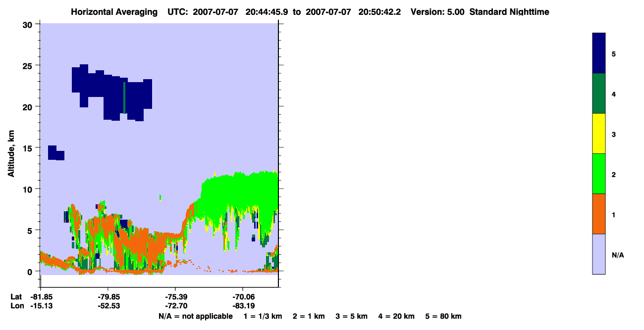Click the '2 = 1 km' legend text

point(309,316)
